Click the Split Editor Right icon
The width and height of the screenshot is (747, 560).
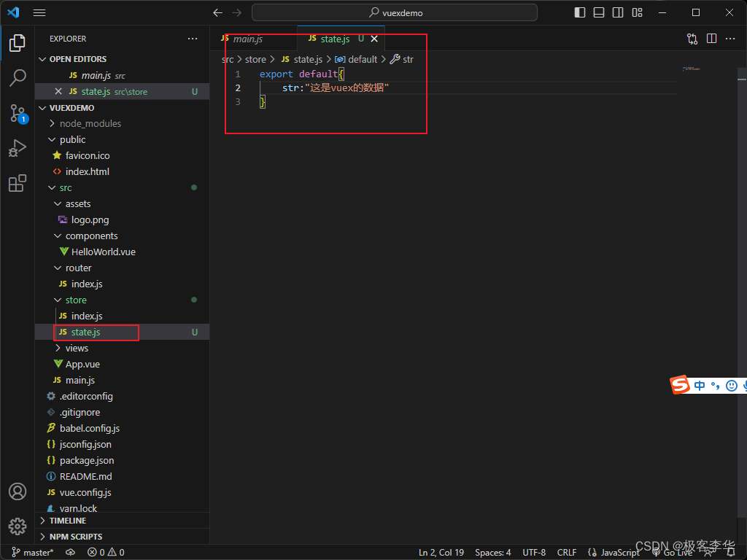[x=711, y=39]
